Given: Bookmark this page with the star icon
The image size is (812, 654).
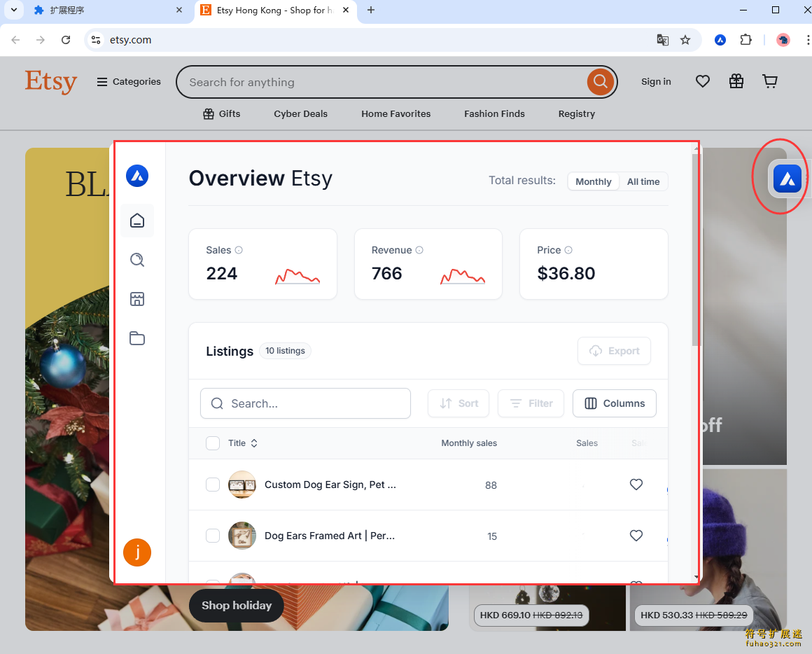Looking at the screenshot, I should pyautogui.click(x=685, y=40).
